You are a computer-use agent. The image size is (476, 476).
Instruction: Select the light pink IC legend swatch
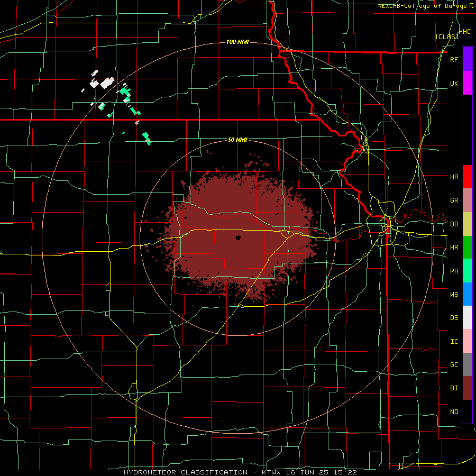coord(467,341)
